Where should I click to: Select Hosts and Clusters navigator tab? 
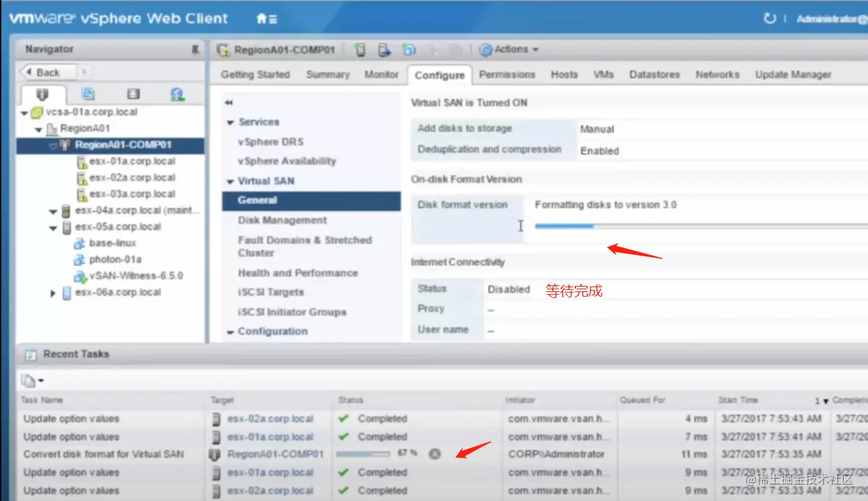(42, 94)
